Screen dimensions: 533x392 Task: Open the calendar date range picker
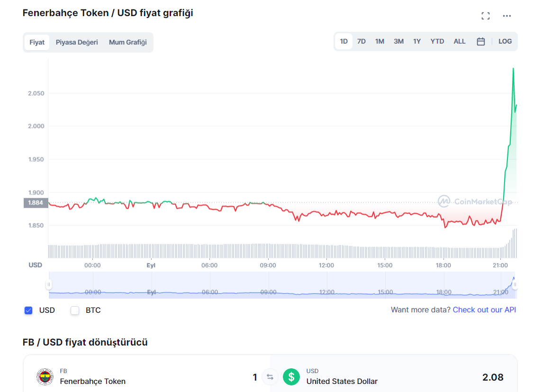coord(480,42)
